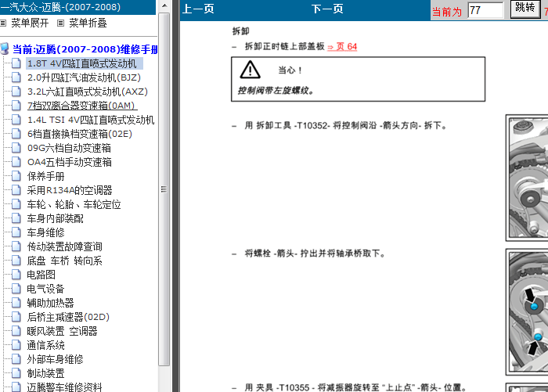Click the page icon beside 09G六档自动变速箱
Screen dimensions: 548x392
(16, 148)
